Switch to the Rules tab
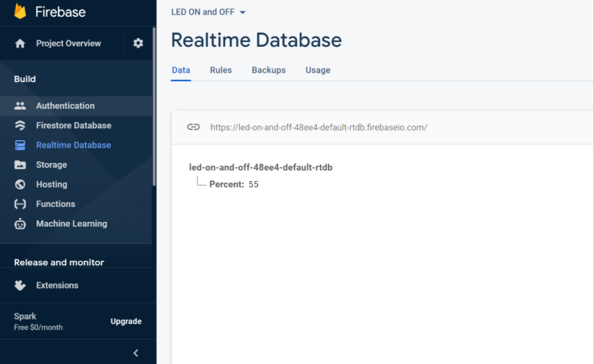594x364 pixels. 220,70
